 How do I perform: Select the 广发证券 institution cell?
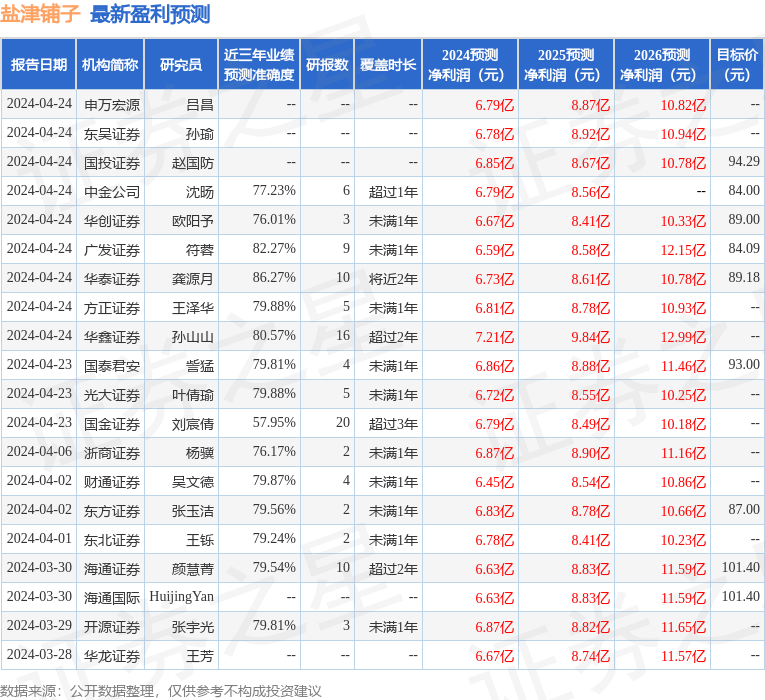112,250
